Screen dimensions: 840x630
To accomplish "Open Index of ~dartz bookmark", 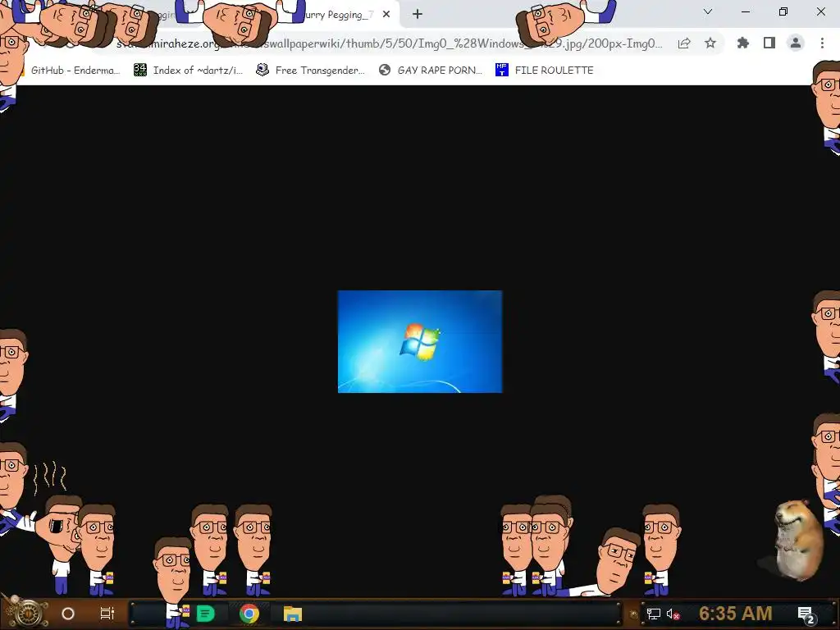I will point(188,71).
